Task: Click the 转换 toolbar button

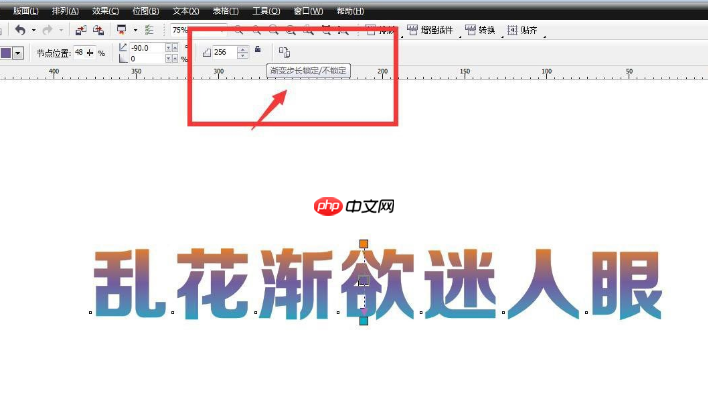Action: (480, 30)
